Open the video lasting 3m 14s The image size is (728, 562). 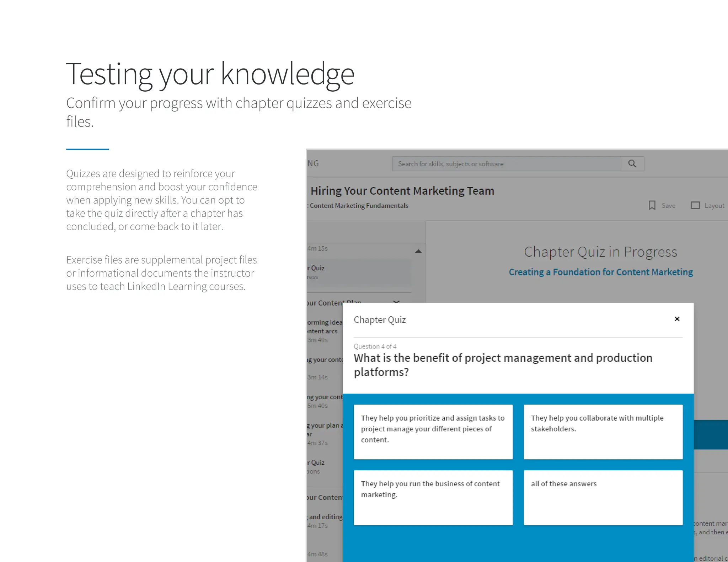[x=325, y=368]
